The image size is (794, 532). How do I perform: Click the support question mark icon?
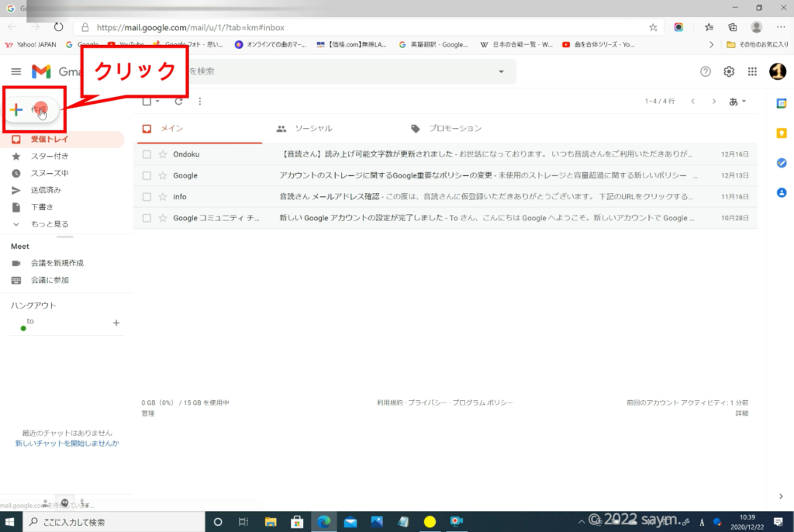point(706,71)
